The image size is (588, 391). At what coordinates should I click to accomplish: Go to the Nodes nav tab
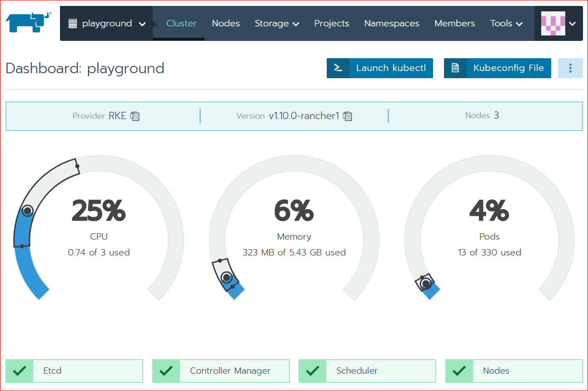pos(226,24)
